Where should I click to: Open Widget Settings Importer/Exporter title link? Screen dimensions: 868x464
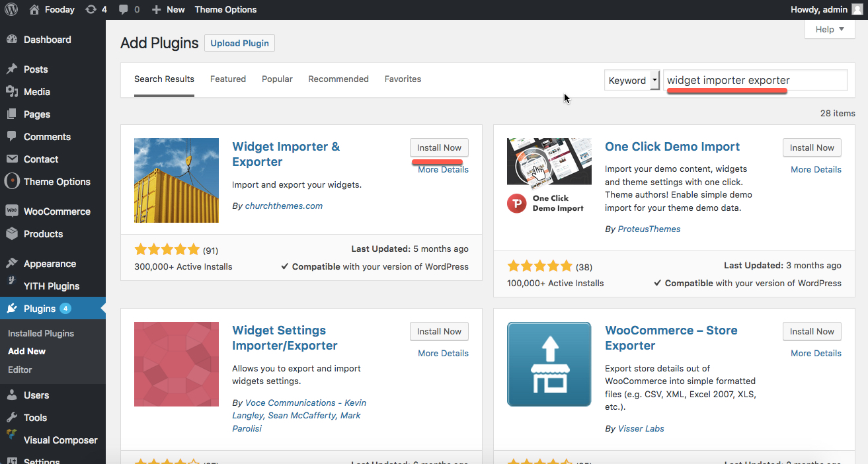(x=285, y=338)
